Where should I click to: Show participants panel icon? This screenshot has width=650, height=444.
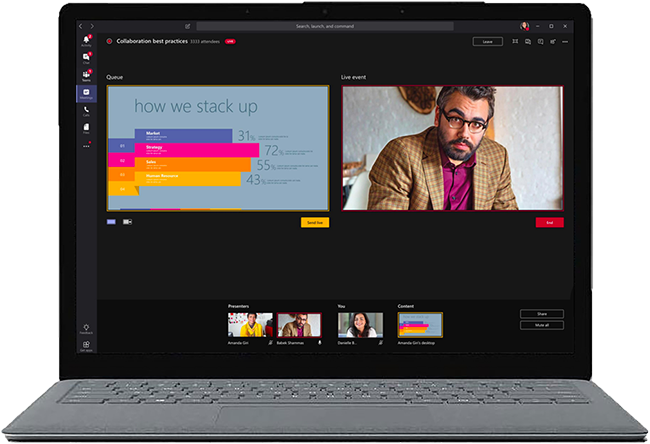pyautogui.click(x=553, y=41)
